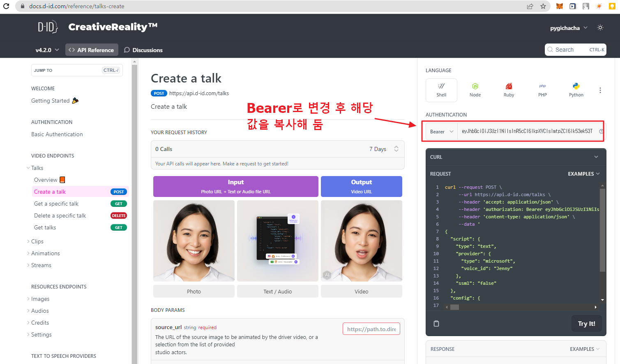Click the code panel vertical scrollbar
620x364 pixels.
click(602, 230)
